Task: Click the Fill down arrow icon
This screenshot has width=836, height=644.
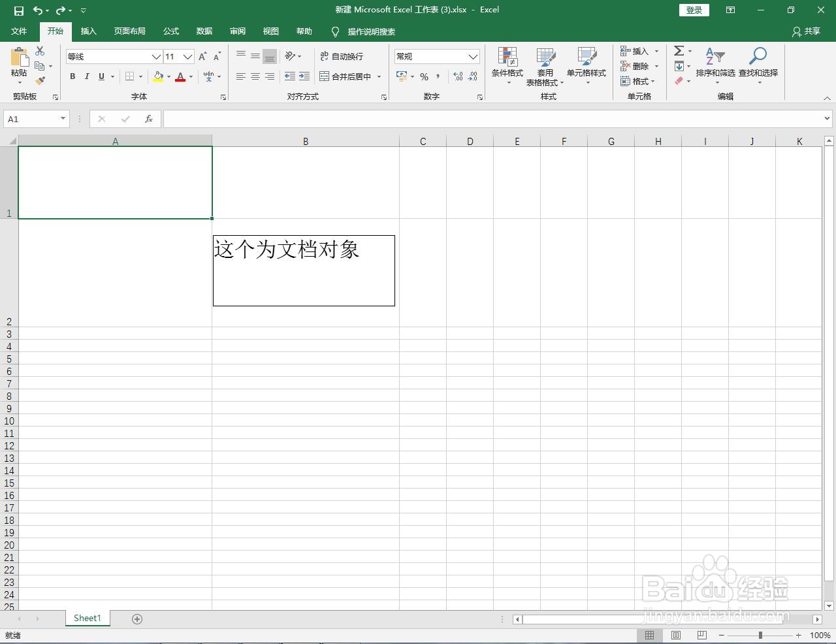Action: (679, 66)
